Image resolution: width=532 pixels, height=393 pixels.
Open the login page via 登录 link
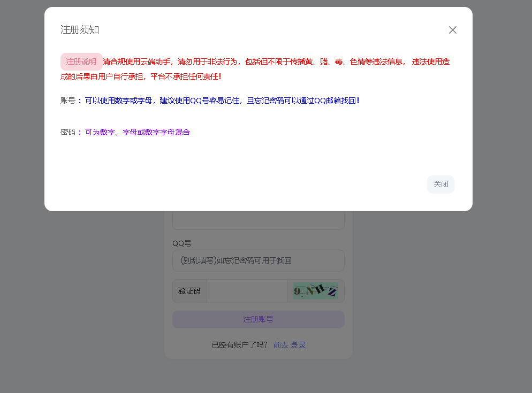click(x=299, y=345)
